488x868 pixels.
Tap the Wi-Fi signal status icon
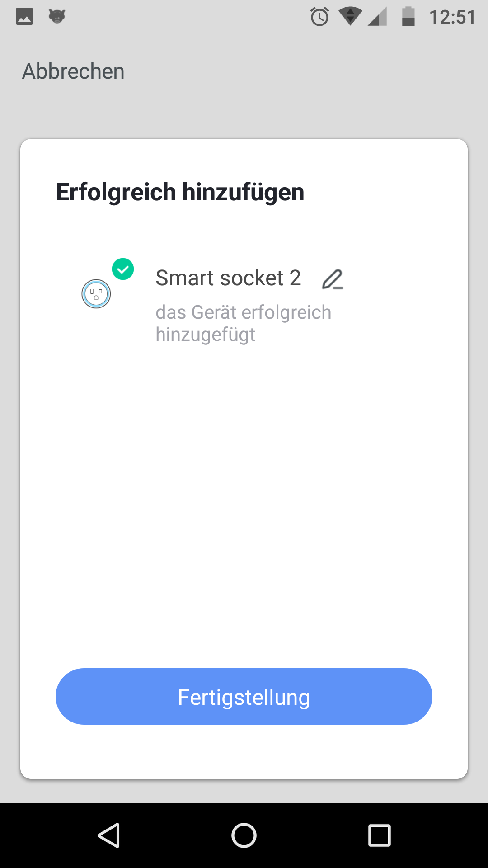(350, 17)
